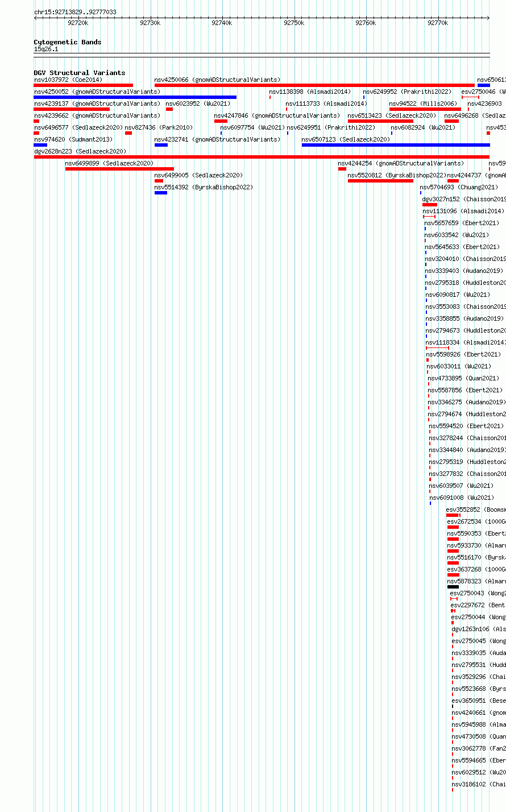The height and width of the screenshot is (812, 506).
Task: Open variant nsv6249952 (Prakrithi2022)
Action: pyautogui.click(x=407, y=92)
